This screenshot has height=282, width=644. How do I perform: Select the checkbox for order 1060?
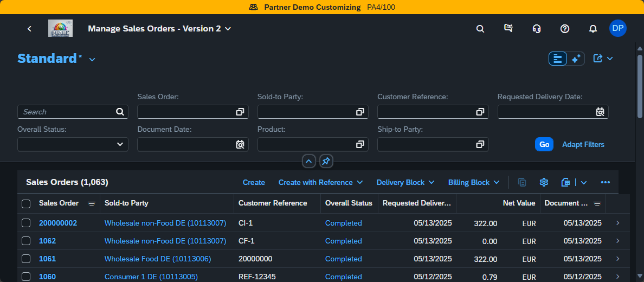coord(26,276)
